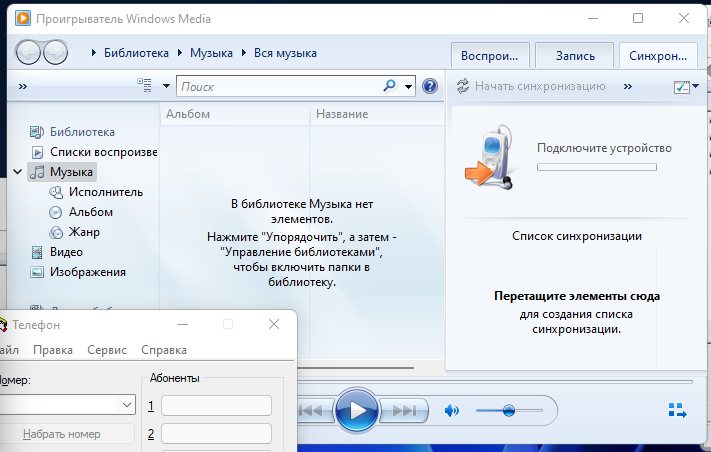Select Музыка in the navigation tree
Image resolution: width=711 pixels, height=452 pixels.
point(71,172)
